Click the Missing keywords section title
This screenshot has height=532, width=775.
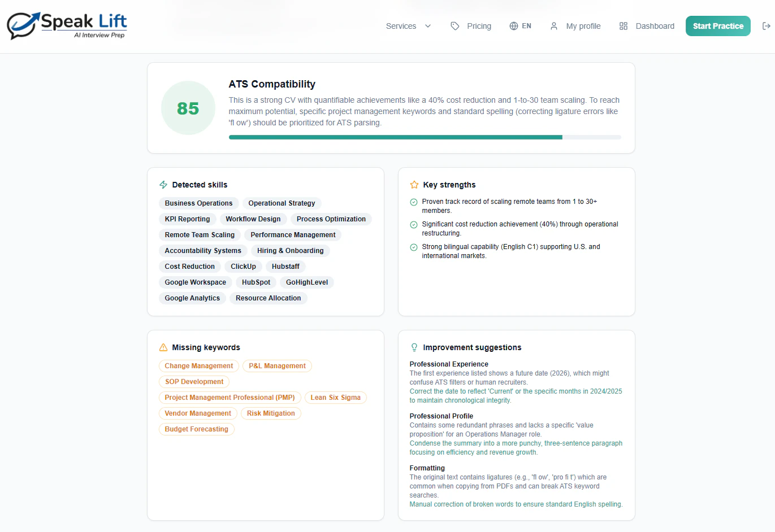tap(206, 347)
